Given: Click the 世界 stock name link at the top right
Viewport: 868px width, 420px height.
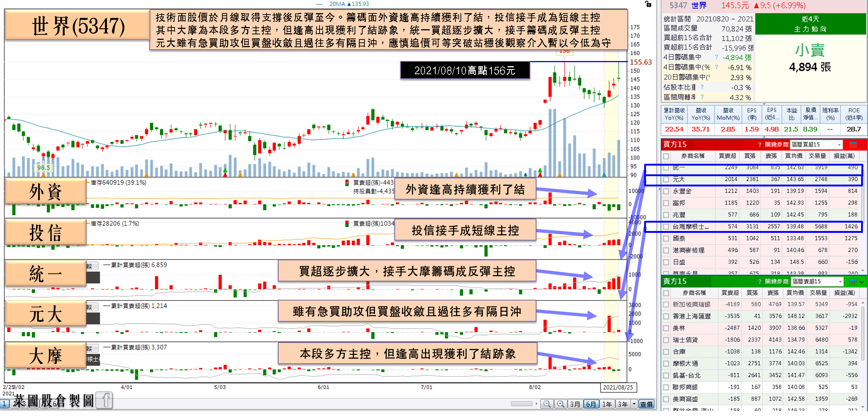Looking at the screenshot, I should click(x=699, y=5).
